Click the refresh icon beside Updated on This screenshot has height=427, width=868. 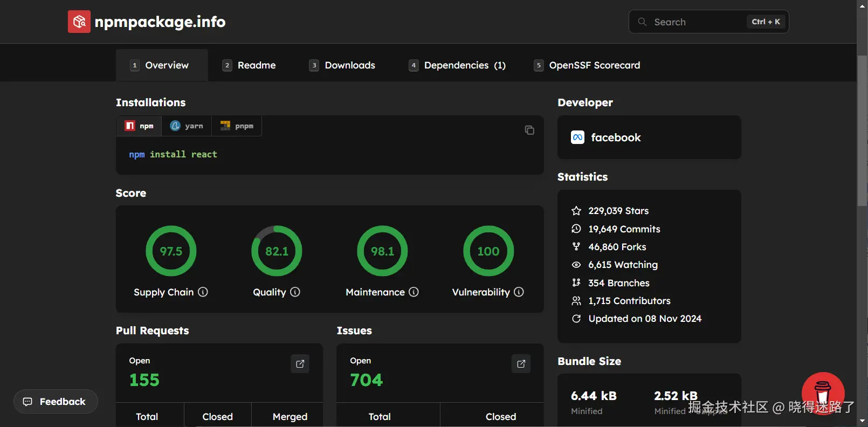pos(576,319)
